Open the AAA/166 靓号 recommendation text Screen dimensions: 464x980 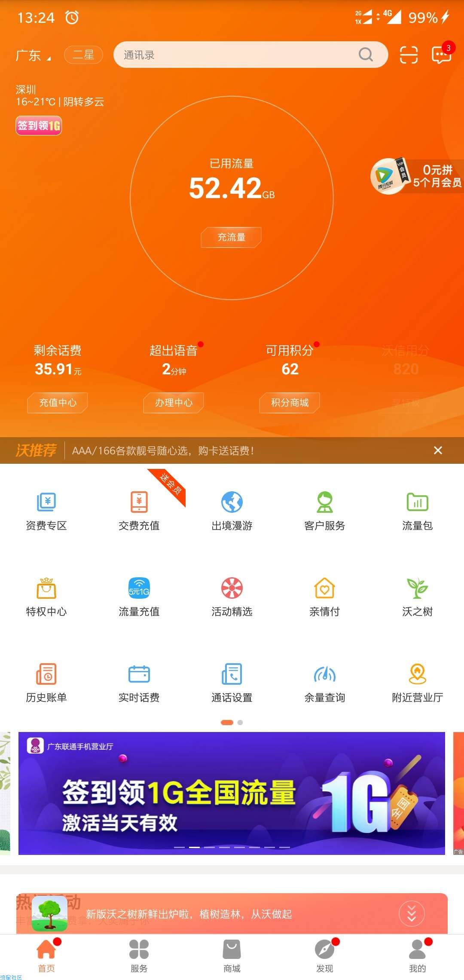163,451
